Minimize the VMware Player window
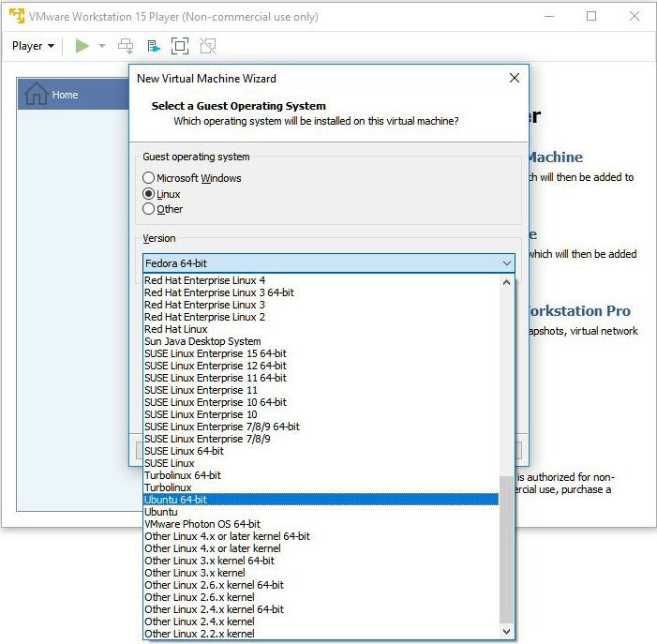 pos(549,16)
